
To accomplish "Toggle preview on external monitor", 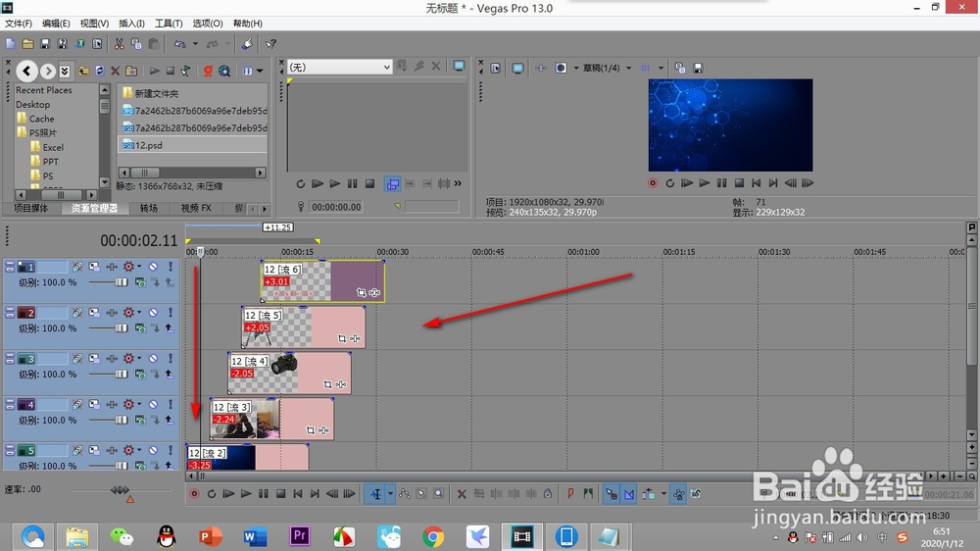I will [517, 68].
